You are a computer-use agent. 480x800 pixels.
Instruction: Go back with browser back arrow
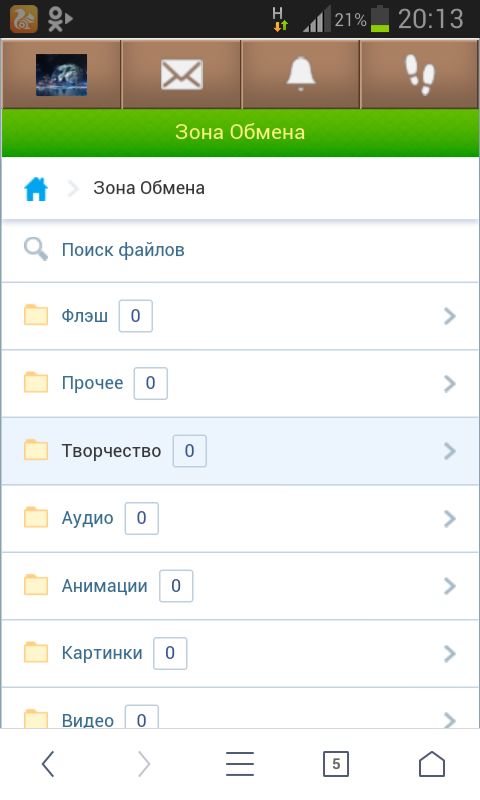pos(48,764)
